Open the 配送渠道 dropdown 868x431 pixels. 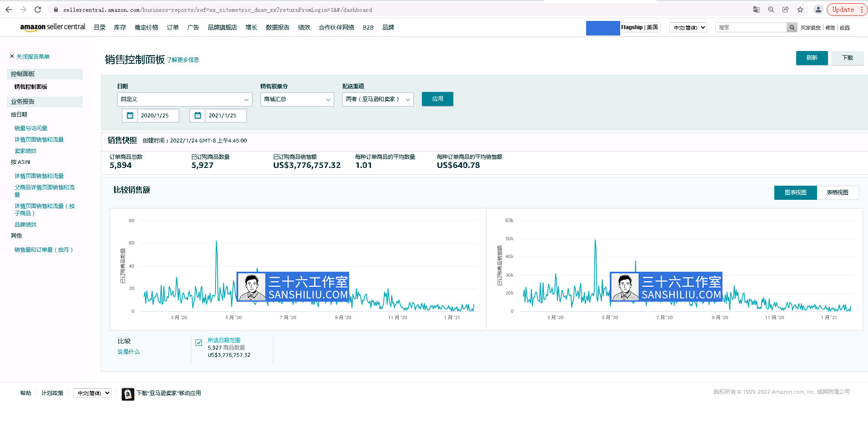click(378, 99)
